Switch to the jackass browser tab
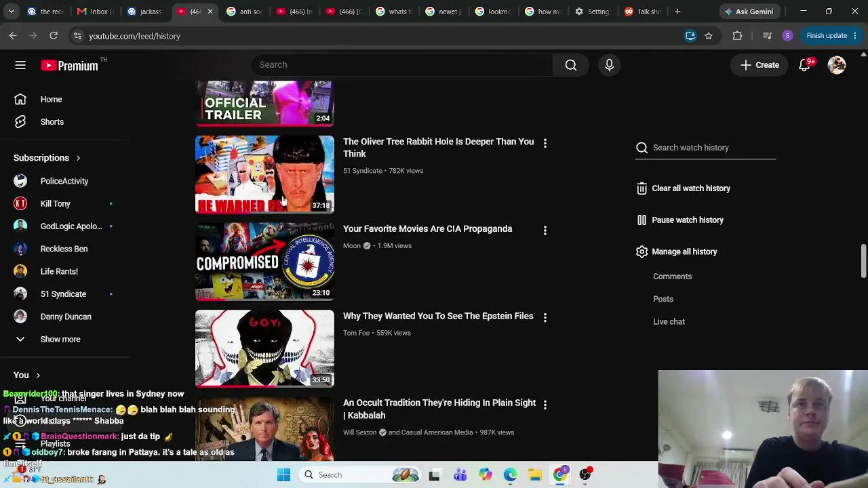 [146, 12]
